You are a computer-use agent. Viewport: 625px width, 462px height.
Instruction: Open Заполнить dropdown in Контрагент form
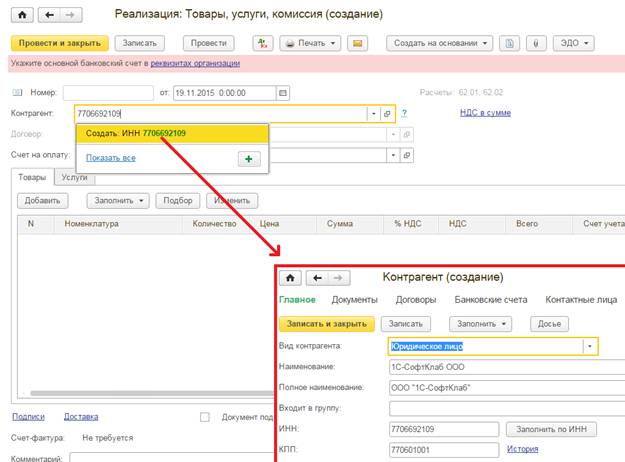480,324
